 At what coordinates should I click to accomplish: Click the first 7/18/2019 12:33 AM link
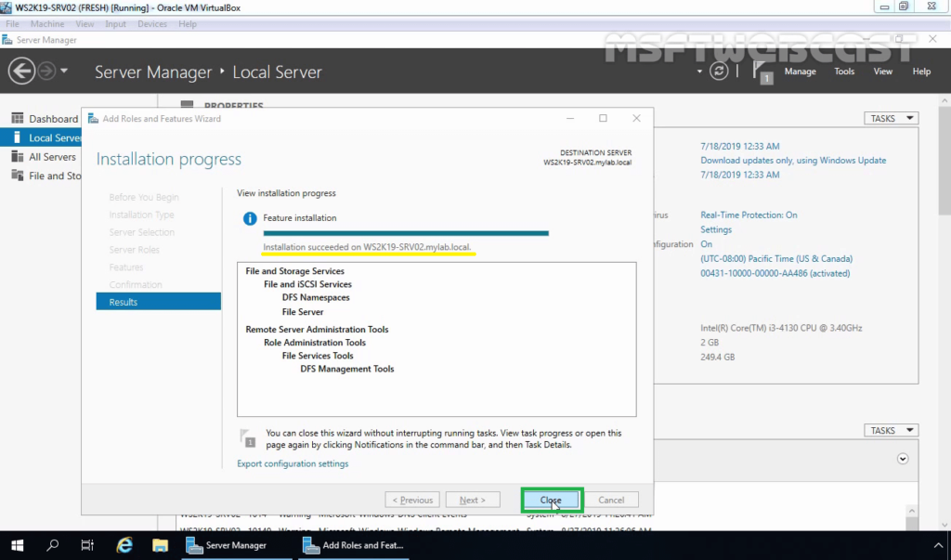[x=740, y=146]
